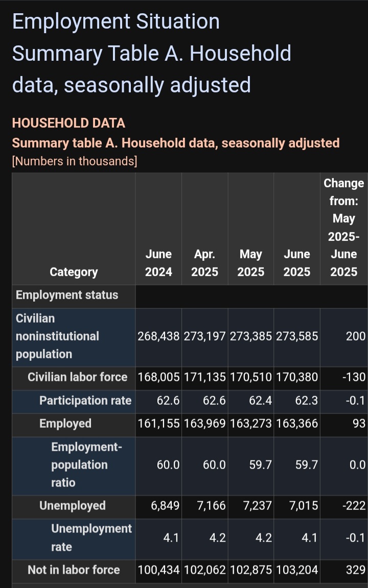Select the 273,585 population value cell
The image size is (368, 588).
[297, 336]
